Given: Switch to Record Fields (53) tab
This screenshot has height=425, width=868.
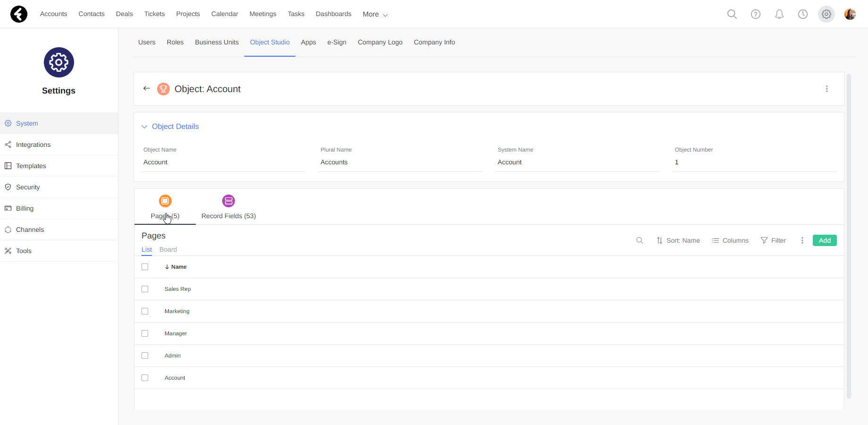Looking at the screenshot, I should coord(228,207).
